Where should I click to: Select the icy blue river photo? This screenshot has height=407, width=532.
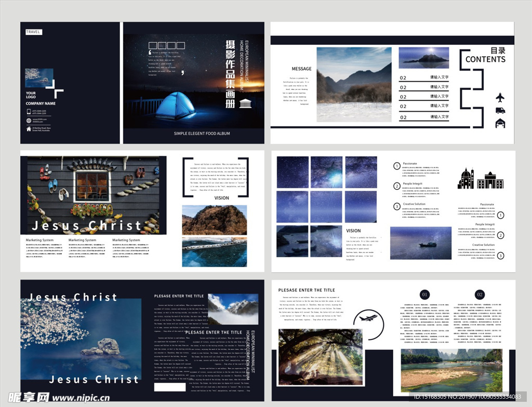tap(215, 252)
